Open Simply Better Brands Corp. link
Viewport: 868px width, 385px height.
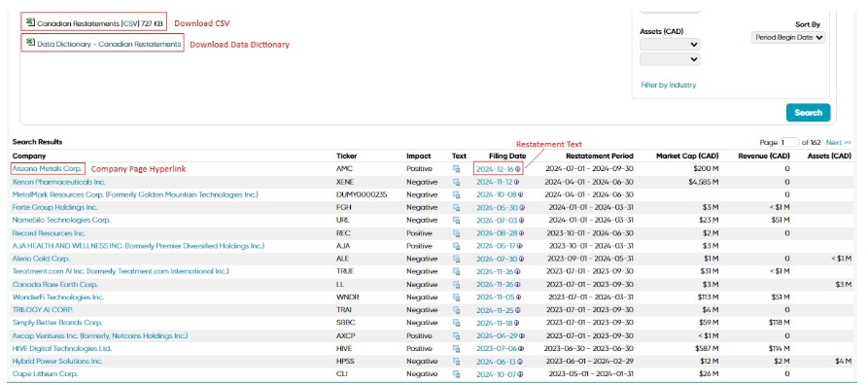tap(57, 323)
